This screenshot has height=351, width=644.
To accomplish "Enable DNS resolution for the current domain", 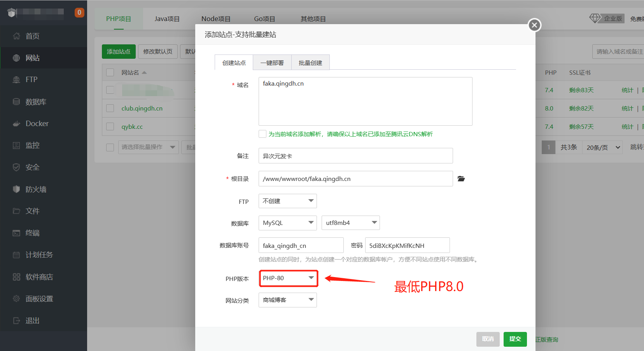I will 262,133.
